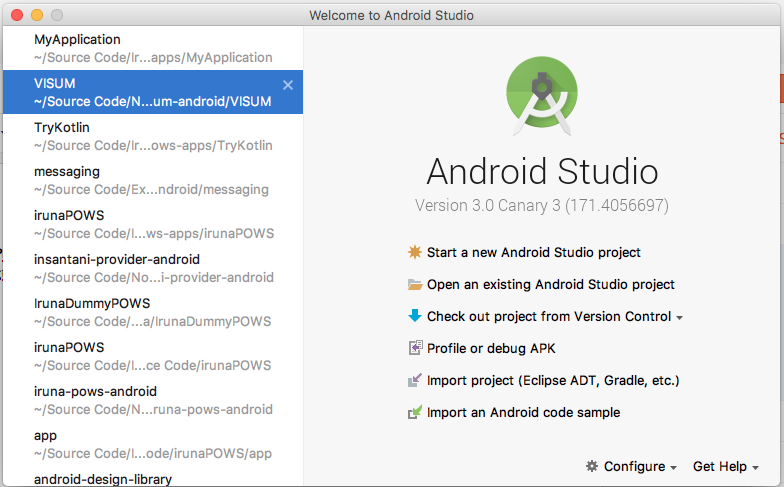Open the Configure dropdown menu
Screen dimensions: 784x487
click(x=632, y=466)
